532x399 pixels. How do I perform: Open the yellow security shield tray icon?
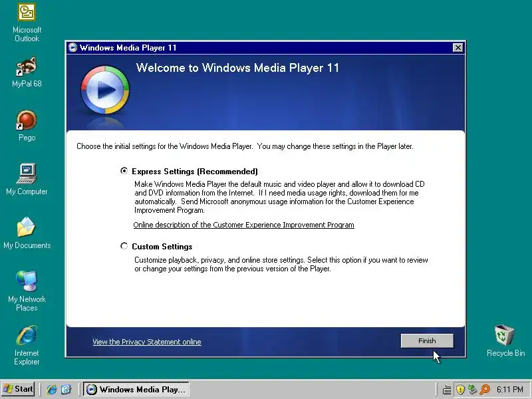pos(460,390)
